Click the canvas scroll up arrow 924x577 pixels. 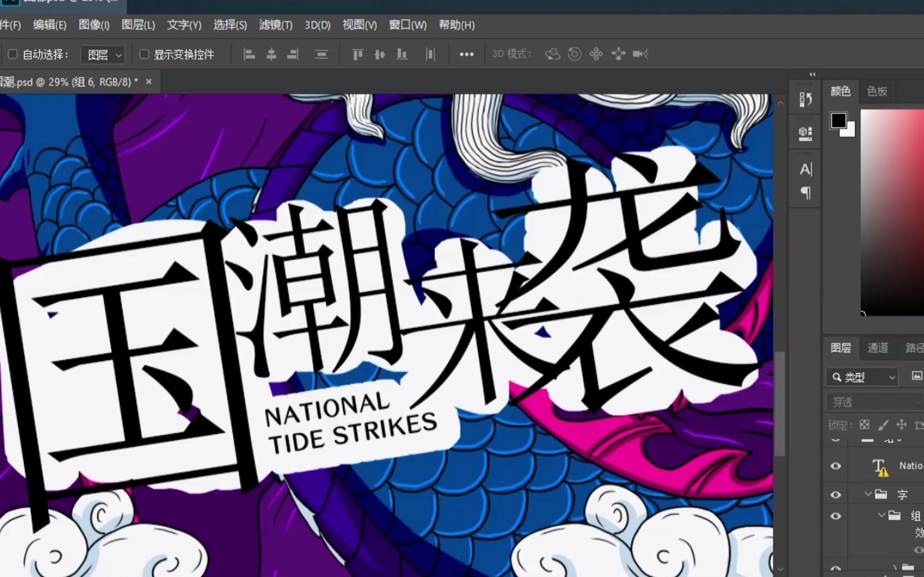point(780,103)
